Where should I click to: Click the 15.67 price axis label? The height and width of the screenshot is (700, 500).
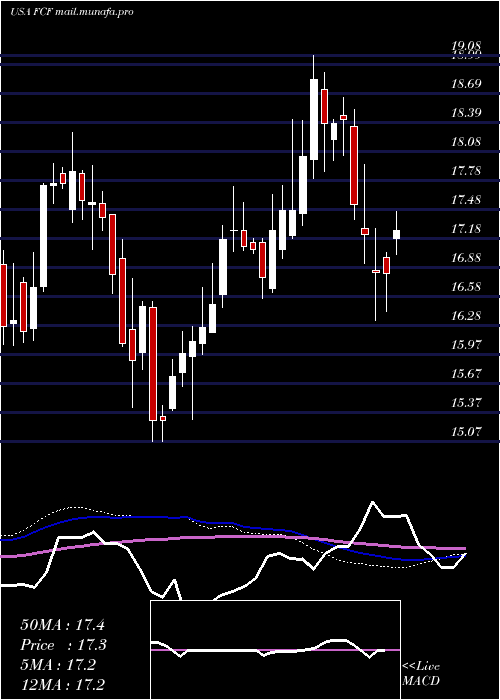pos(466,374)
